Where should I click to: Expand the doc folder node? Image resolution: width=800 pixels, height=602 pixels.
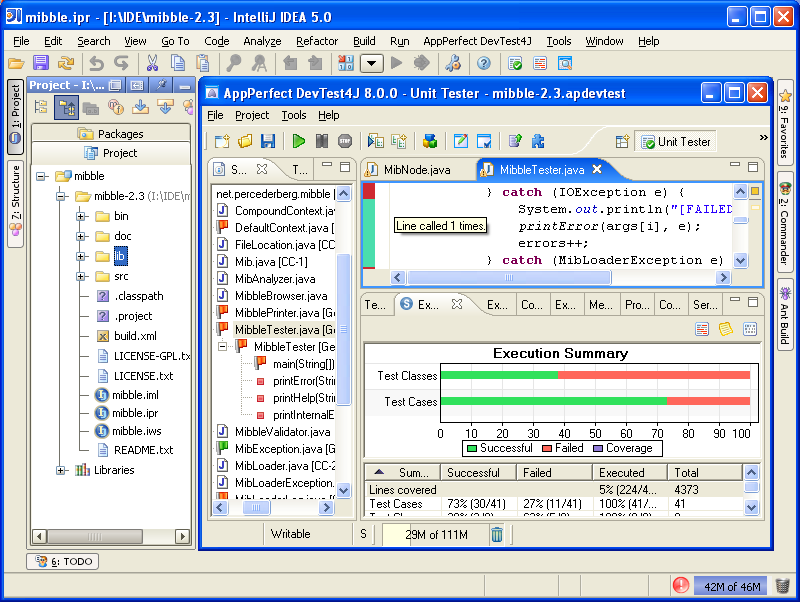click(80, 236)
